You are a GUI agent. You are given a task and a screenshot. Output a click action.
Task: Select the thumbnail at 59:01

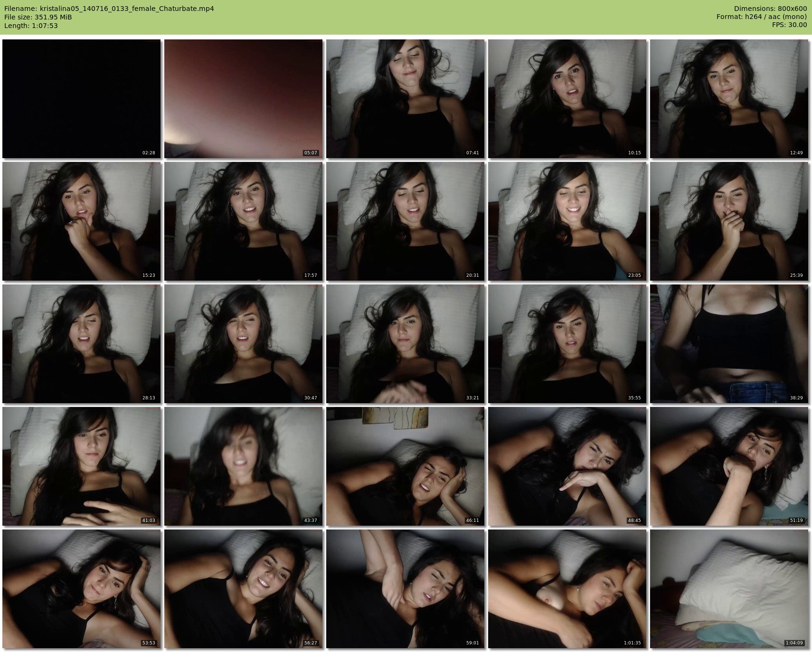coord(406,589)
